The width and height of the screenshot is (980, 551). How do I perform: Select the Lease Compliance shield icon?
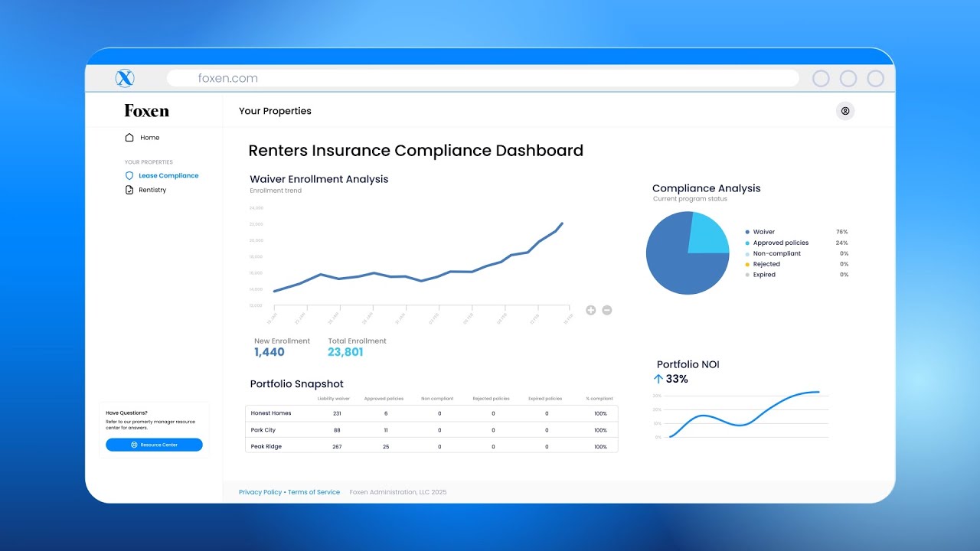pyautogui.click(x=130, y=175)
